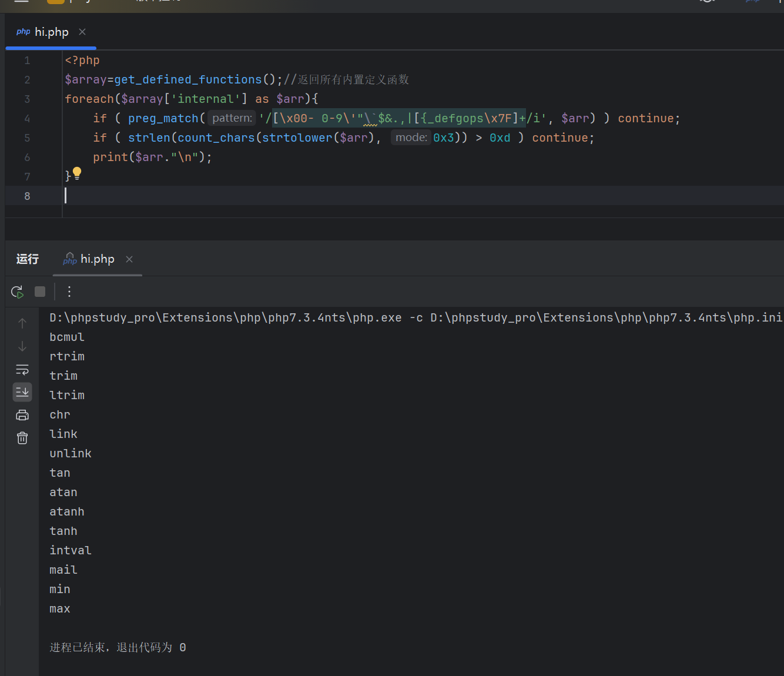Click the php.exe command line in output
This screenshot has width=784, height=676.
[x=416, y=318]
